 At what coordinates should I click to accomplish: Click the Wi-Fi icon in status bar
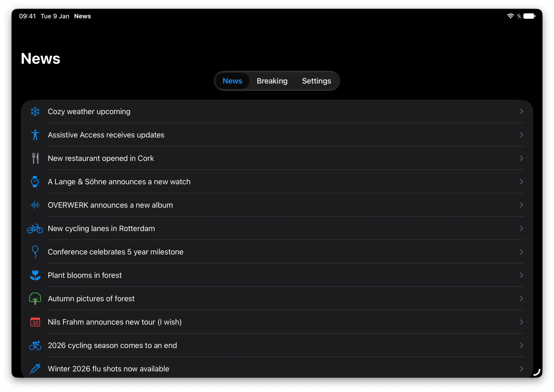click(x=510, y=16)
